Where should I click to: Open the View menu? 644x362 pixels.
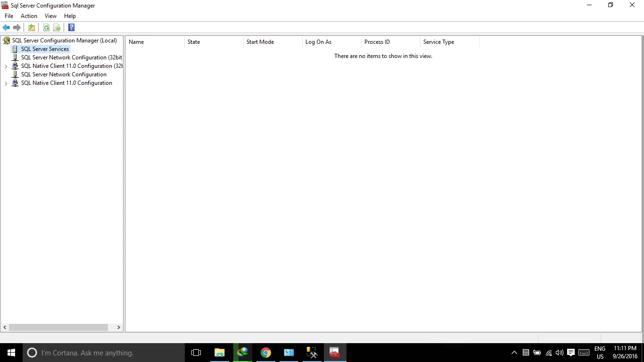coord(50,16)
